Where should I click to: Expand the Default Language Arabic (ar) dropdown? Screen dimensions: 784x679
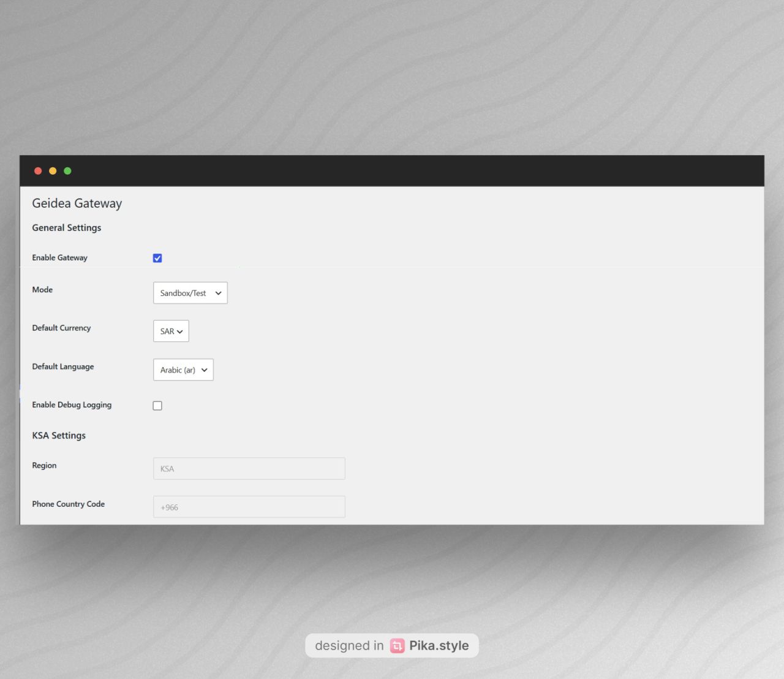click(x=183, y=370)
